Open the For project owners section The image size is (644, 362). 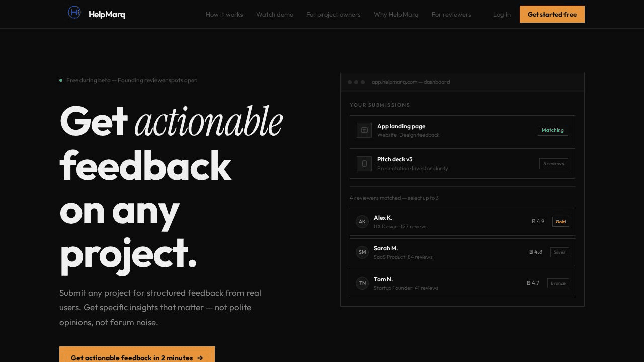[x=333, y=15]
